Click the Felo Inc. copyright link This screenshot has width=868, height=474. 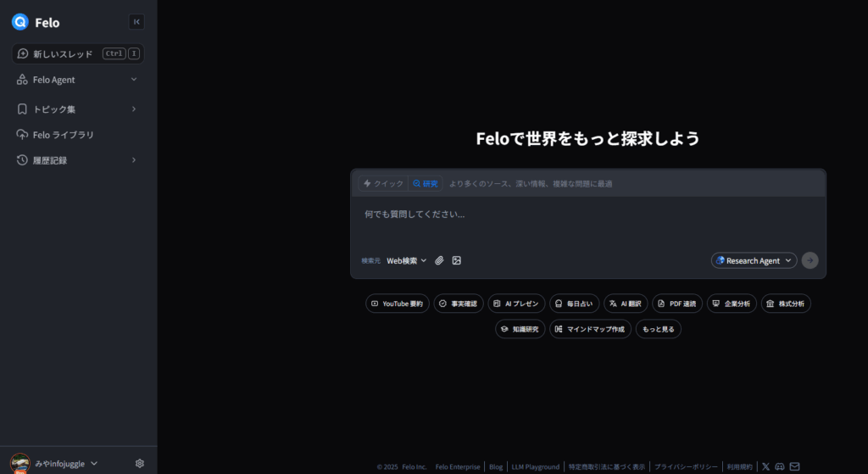point(415,467)
